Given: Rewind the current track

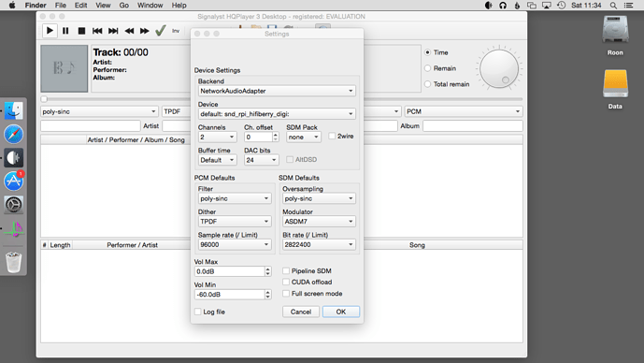Looking at the screenshot, I should pos(129,31).
